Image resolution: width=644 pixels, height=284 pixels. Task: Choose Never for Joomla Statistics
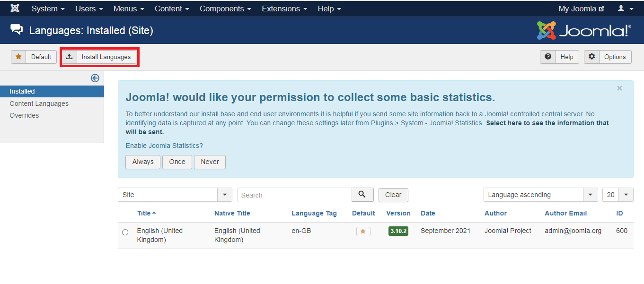click(x=210, y=162)
